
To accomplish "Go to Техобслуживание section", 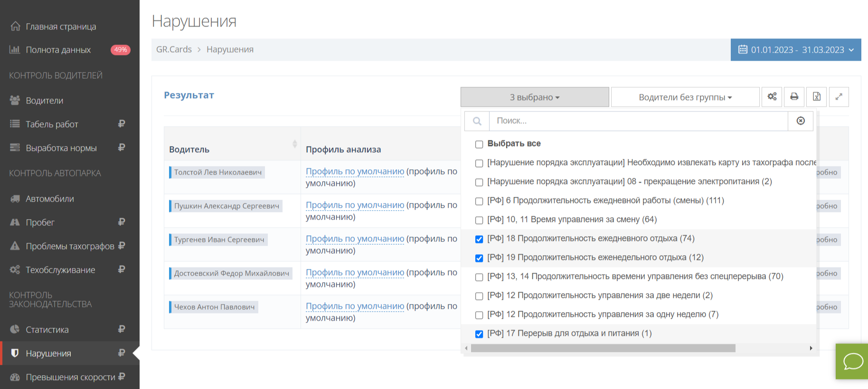I will click(60, 270).
